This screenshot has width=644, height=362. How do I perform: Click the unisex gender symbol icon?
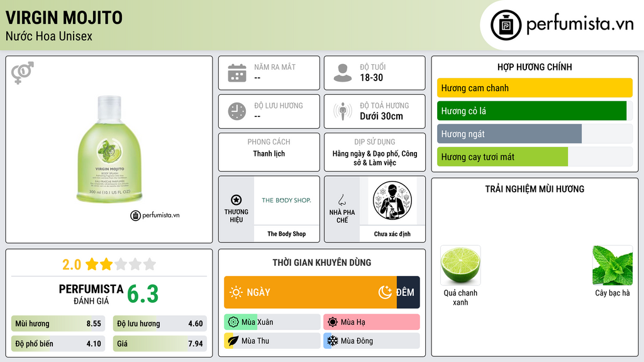pyautogui.click(x=23, y=73)
